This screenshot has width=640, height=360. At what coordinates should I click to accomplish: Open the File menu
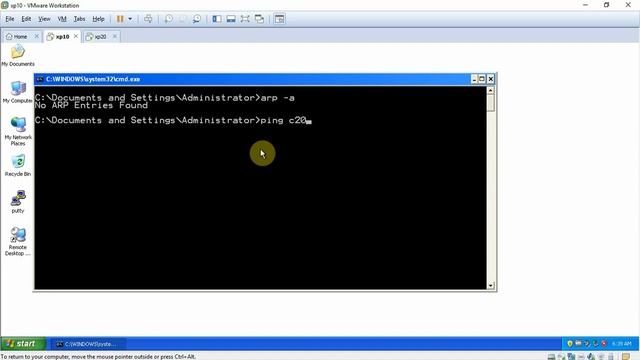[9, 19]
